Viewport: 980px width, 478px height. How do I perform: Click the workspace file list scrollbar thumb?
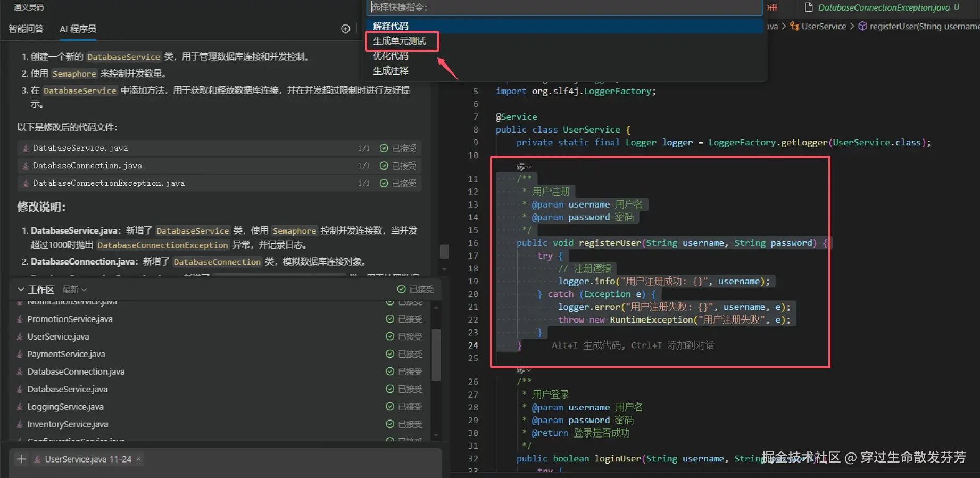(436, 355)
